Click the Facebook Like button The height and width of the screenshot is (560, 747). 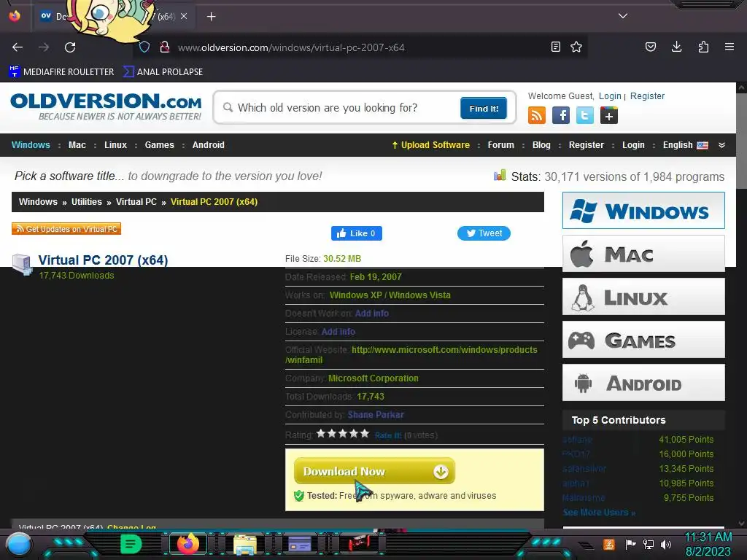(x=356, y=233)
